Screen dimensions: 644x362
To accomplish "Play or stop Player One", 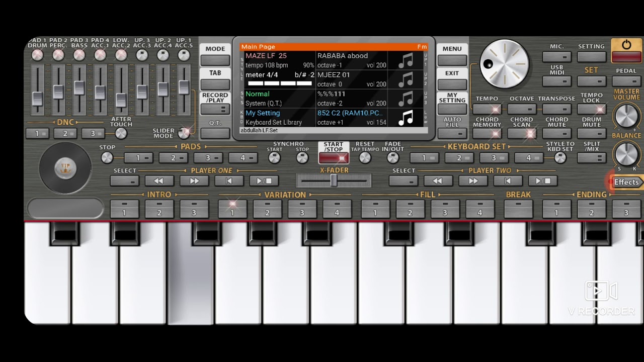I will click(x=264, y=181).
